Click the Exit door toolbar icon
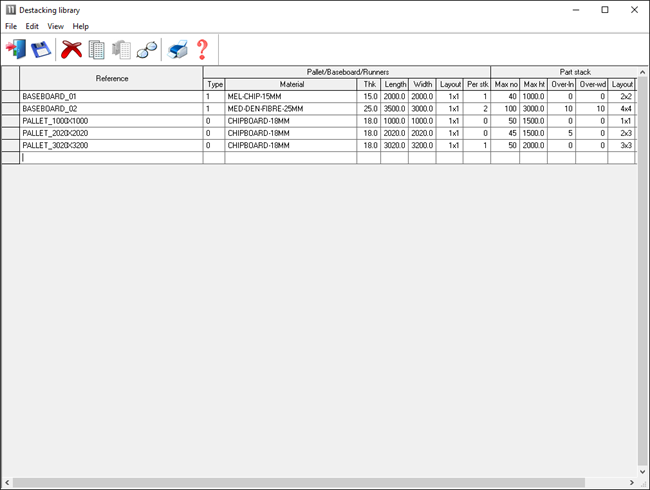The height and width of the screenshot is (490, 650). [16, 49]
